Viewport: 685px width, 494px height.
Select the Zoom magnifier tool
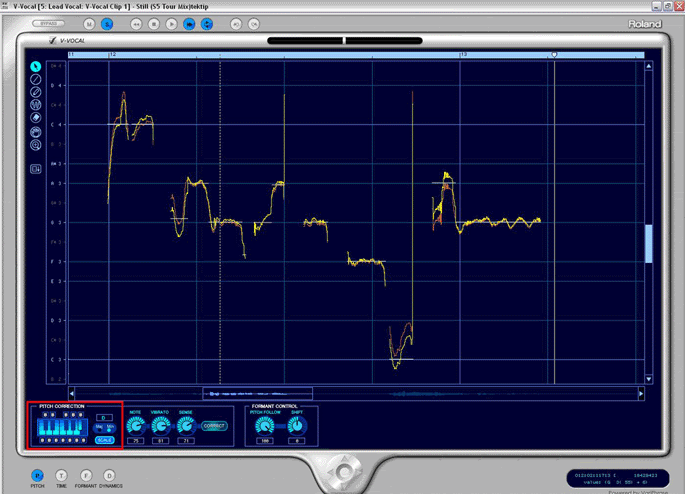(x=36, y=145)
